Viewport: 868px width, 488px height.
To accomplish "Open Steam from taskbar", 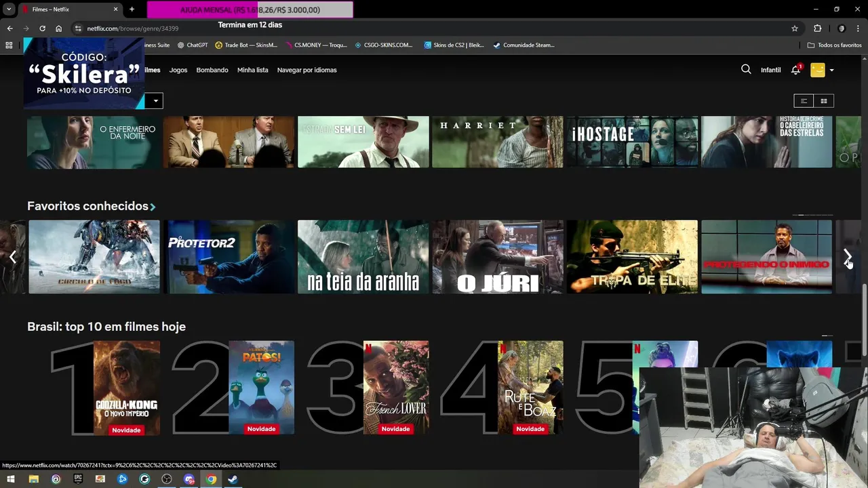I will (x=233, y=479).
